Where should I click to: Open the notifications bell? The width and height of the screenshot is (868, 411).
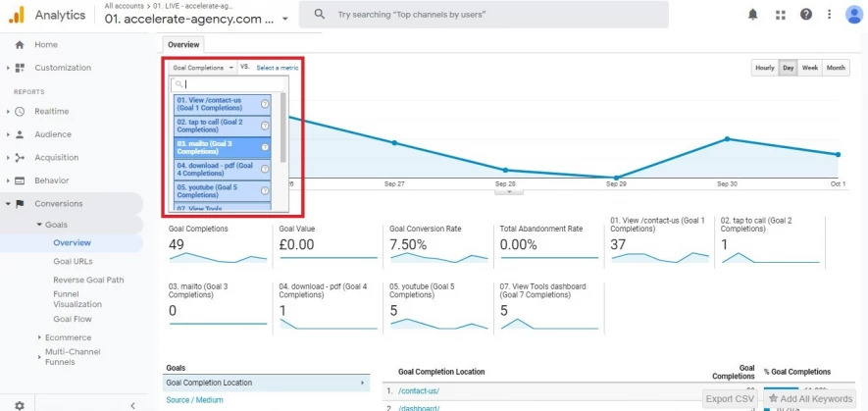pyautogui.click(x=753, y=15)
